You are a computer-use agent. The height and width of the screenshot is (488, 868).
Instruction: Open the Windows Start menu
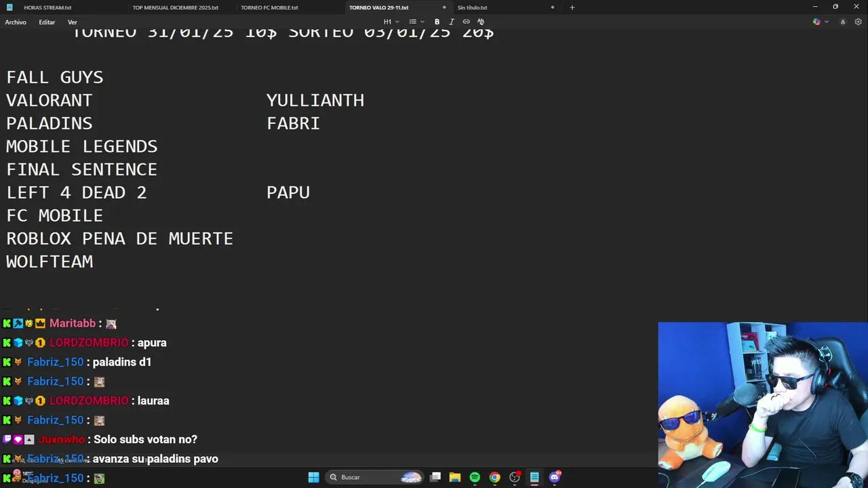pyautogui.click(x=313, y=477)
